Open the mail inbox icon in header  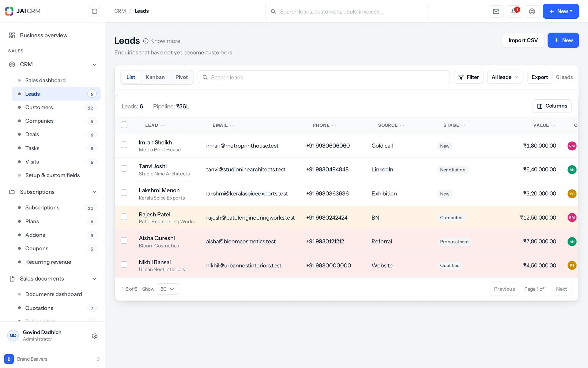(x=496, y=11)
